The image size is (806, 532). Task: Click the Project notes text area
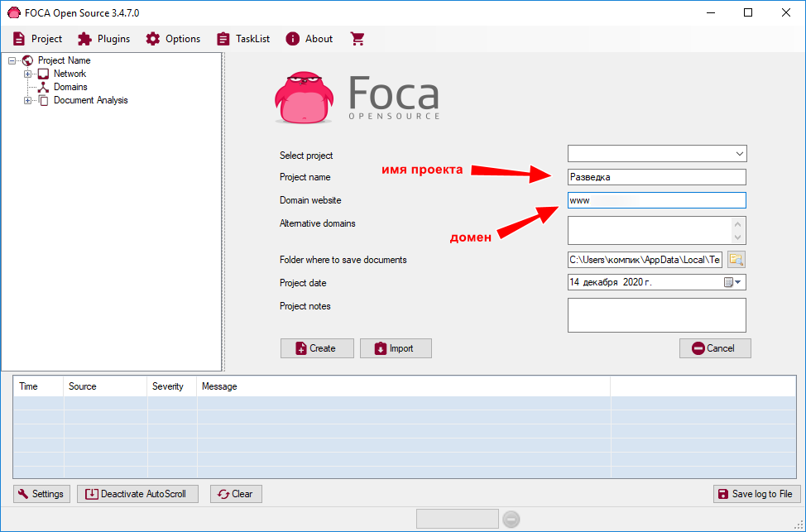pyautogui.click(x=657, y=315)
